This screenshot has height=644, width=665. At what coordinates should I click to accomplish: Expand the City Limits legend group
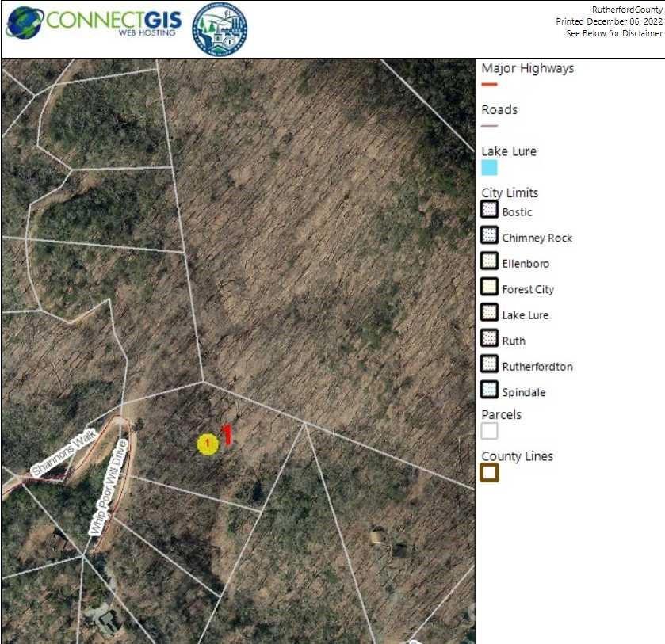(509, 192)
